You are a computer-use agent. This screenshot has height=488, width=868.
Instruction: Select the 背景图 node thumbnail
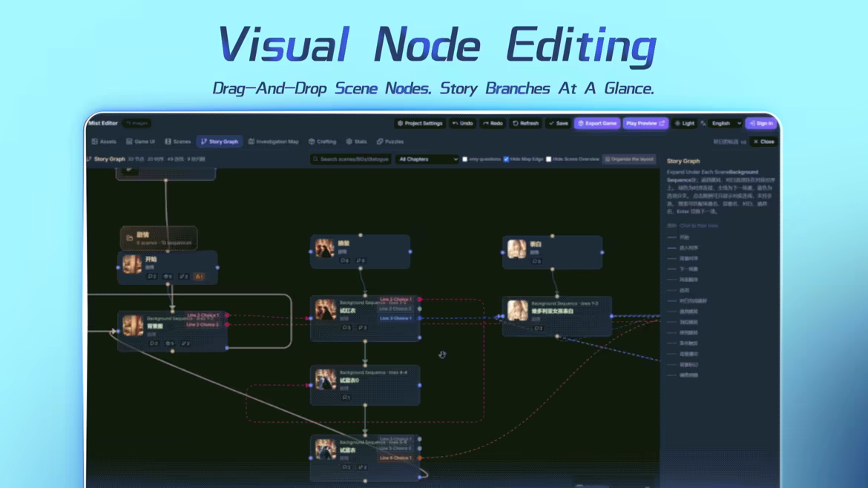coord(133,326)
